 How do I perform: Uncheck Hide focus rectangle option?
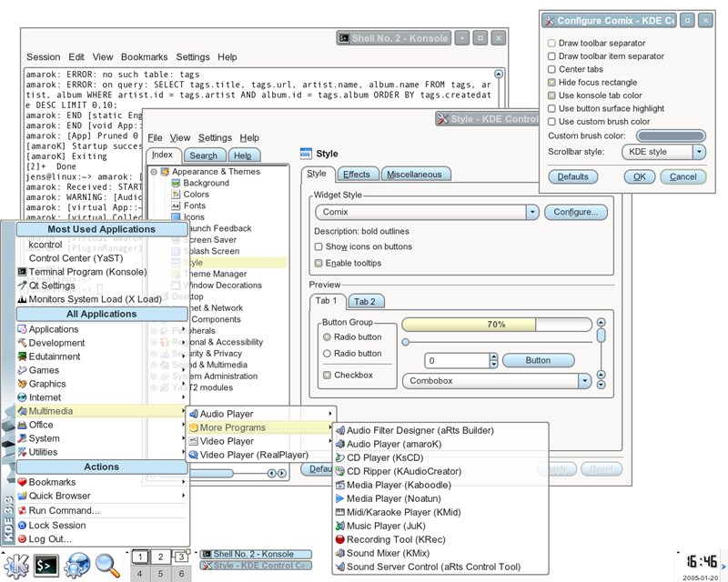coord(551,82)
